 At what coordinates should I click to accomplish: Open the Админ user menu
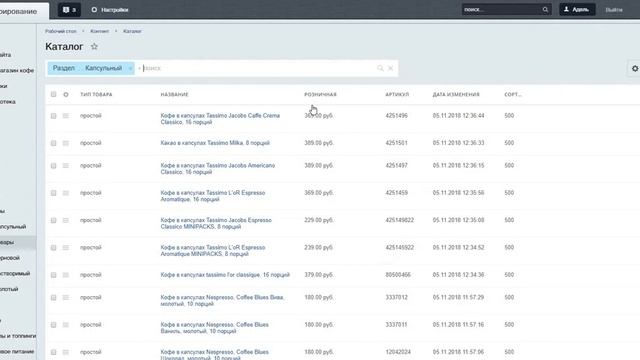point(577,10)
